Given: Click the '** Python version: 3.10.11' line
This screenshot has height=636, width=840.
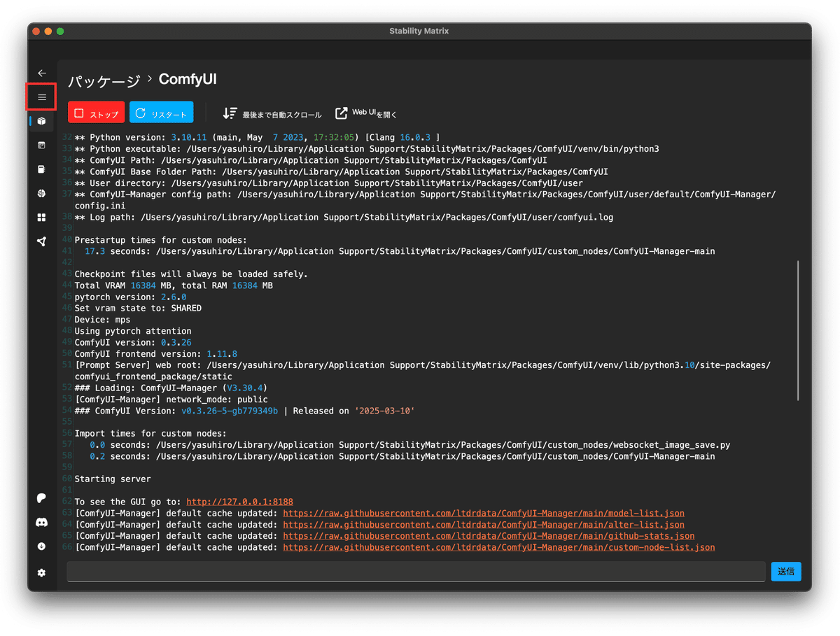Looking at the screenshot, I should click(257, 138).
